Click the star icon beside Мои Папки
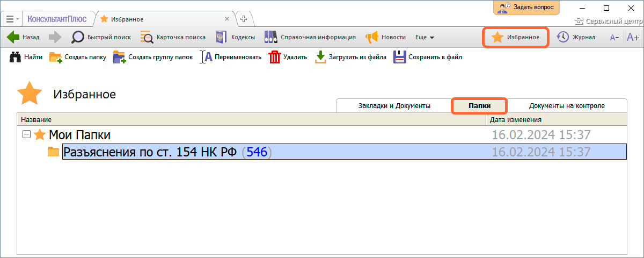Screen dimensions: 644x258 coord(39,134)
